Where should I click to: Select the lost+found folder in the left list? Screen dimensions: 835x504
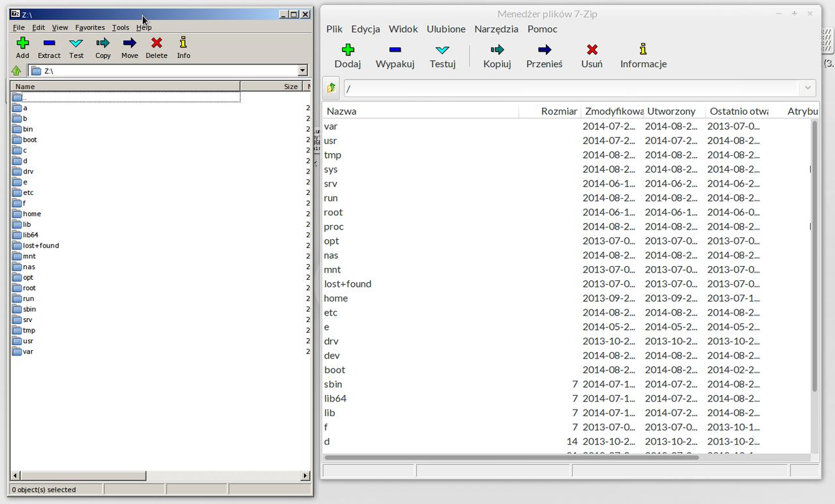(x=40, y=246)
